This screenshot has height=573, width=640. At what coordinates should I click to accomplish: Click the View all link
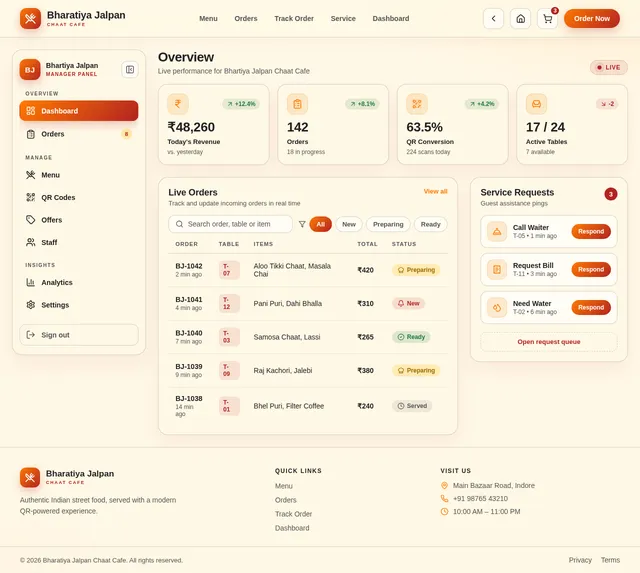pyautogui.click(x=435, y=191)
